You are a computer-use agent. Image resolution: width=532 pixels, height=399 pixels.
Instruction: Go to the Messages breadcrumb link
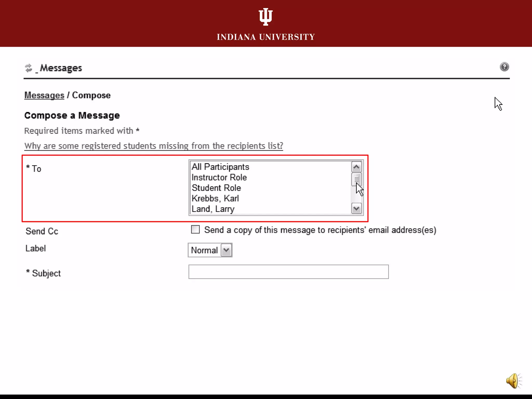(44, 95)
